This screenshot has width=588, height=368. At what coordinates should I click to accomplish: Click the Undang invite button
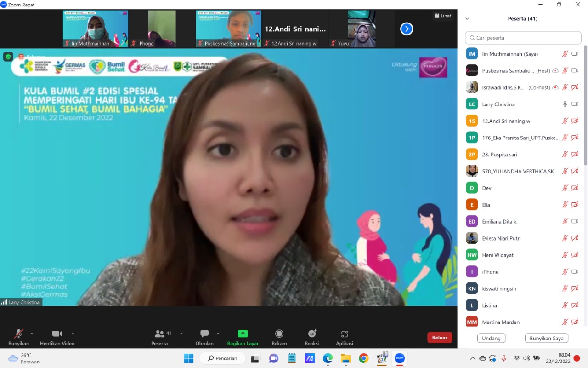click(x=491, y=338)
